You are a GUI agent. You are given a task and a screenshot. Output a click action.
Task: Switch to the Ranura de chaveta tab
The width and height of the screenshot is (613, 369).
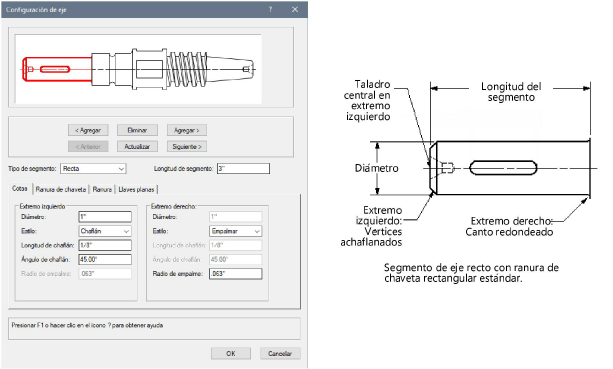pyautogui.click(x=61, y=190)
